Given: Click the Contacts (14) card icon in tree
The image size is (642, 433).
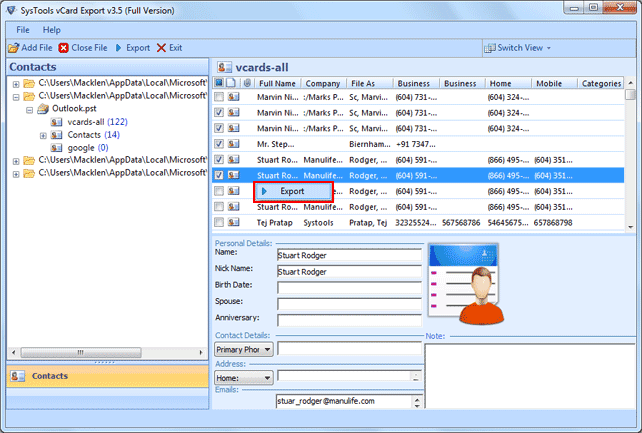Looking at the screenshot, I should 57,135.
